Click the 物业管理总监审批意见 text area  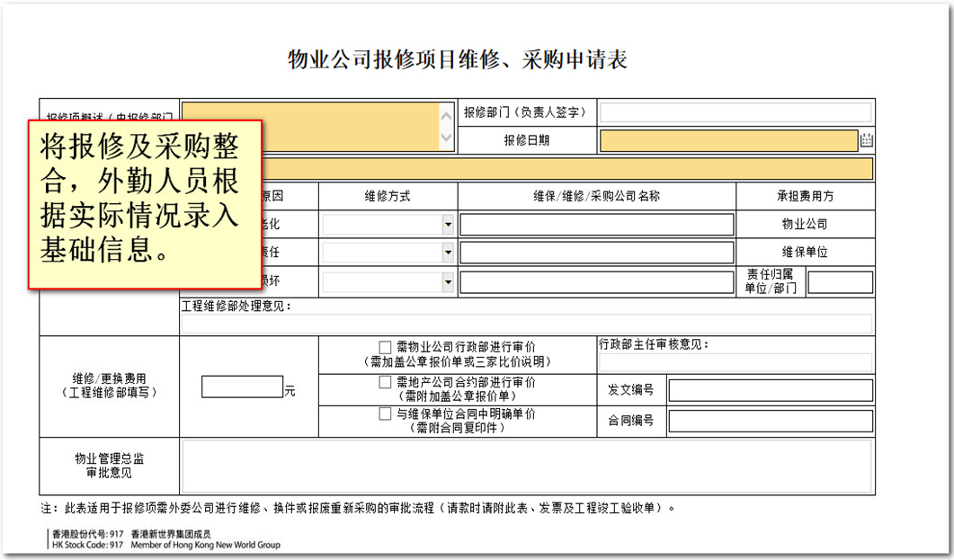click(527, 467)
